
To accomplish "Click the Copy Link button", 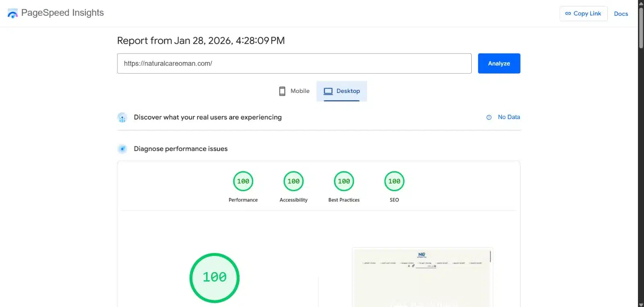I will click(583, 14).
